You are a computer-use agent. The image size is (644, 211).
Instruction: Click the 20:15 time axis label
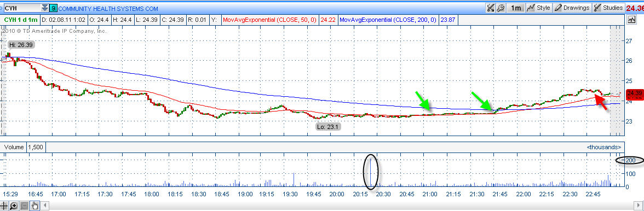coord(360,194)
